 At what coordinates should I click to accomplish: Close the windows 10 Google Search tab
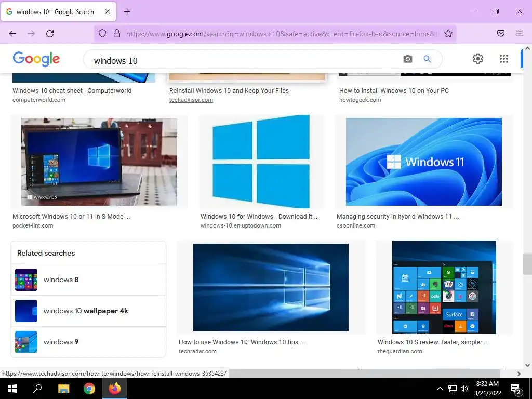pos(107,11)
